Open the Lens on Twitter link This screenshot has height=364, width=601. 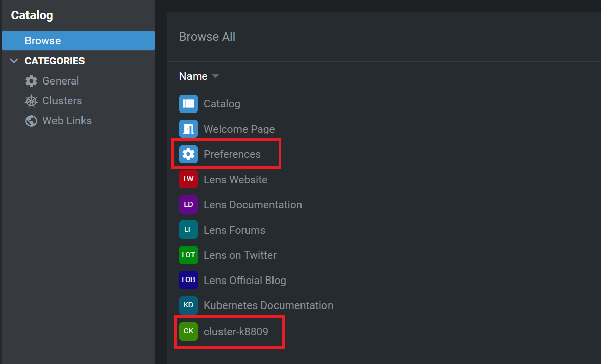click(x=240, y=255)
